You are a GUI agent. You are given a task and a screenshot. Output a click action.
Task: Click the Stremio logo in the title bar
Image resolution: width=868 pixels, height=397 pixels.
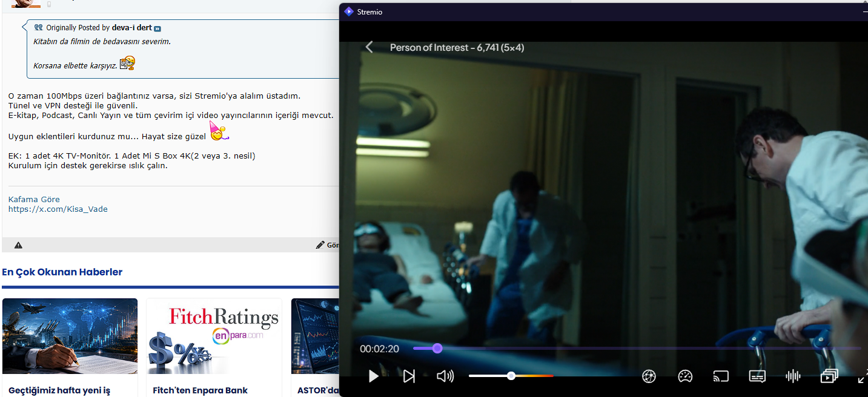point(348,11)
